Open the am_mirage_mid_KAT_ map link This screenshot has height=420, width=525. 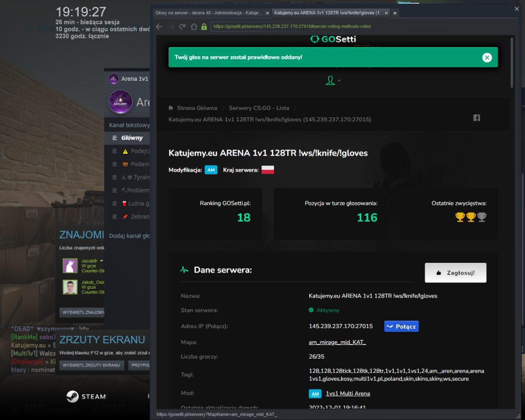click(x=337, y=342)
